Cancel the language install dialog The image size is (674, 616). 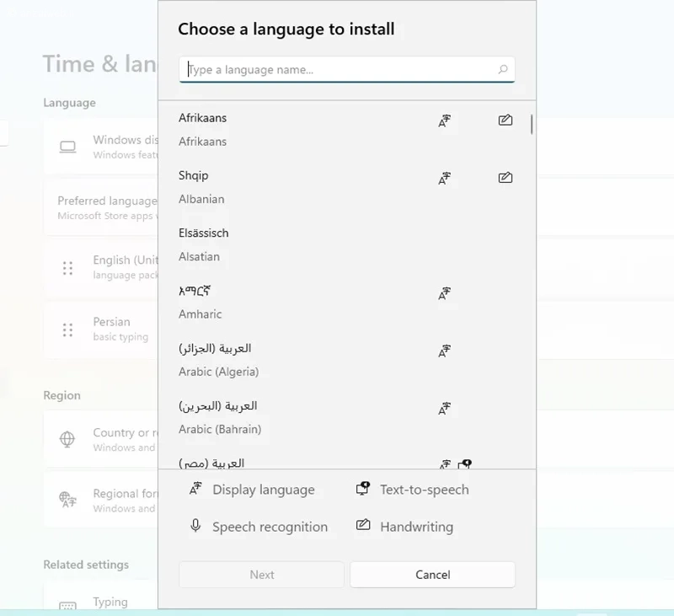pos(432,575)
